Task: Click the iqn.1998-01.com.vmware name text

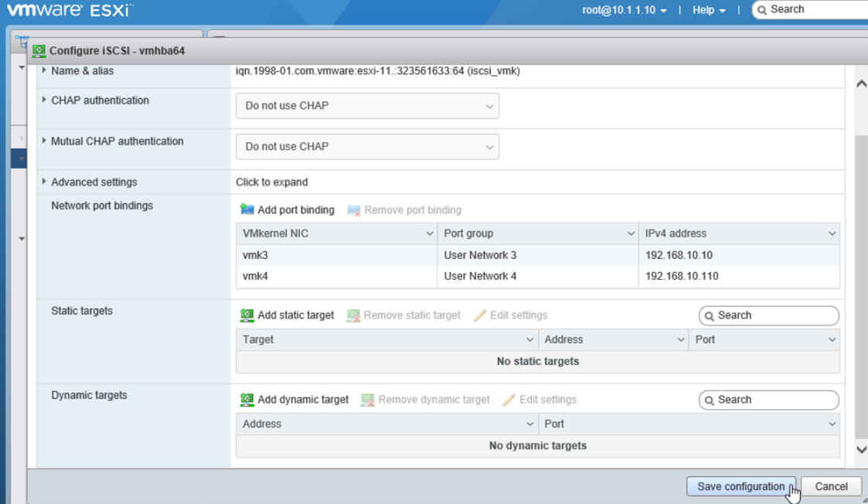Action: [377, 71]
